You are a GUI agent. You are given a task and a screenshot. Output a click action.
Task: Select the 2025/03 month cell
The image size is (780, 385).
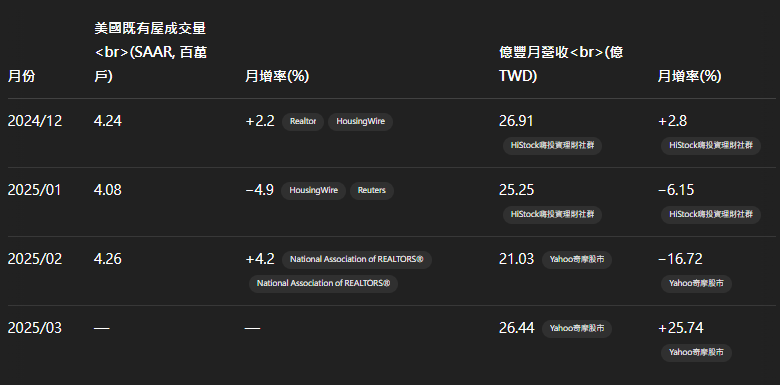click(35, 328)
